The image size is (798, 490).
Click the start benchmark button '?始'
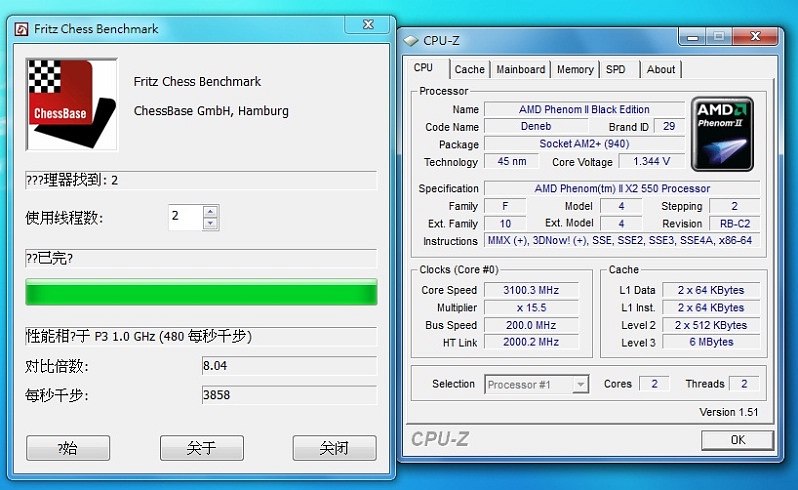click(68, 448)
